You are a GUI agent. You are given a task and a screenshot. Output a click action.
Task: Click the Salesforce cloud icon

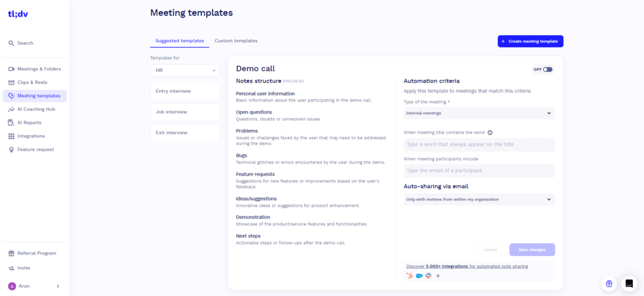[x=419, y=276]
